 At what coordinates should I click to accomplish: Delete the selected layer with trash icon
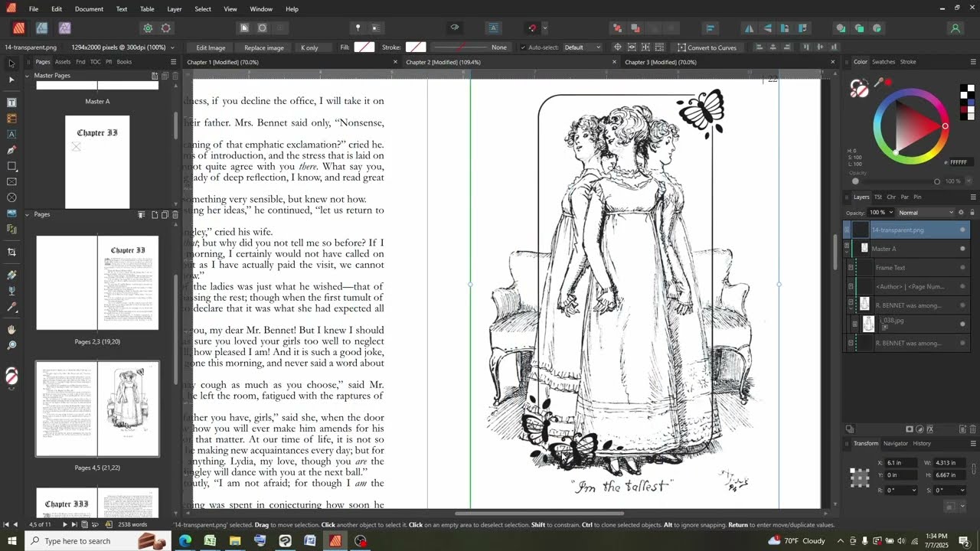click(x=973, y=429)
